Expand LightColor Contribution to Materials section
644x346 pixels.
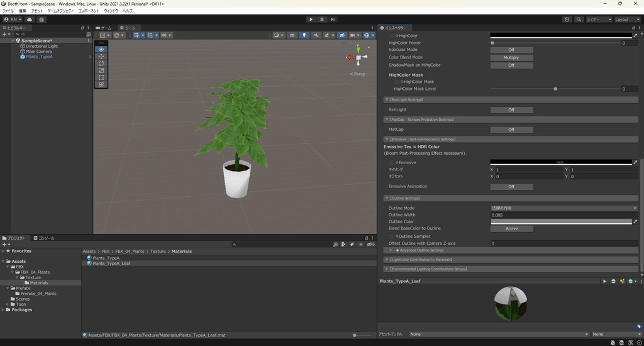pos(387,260)
